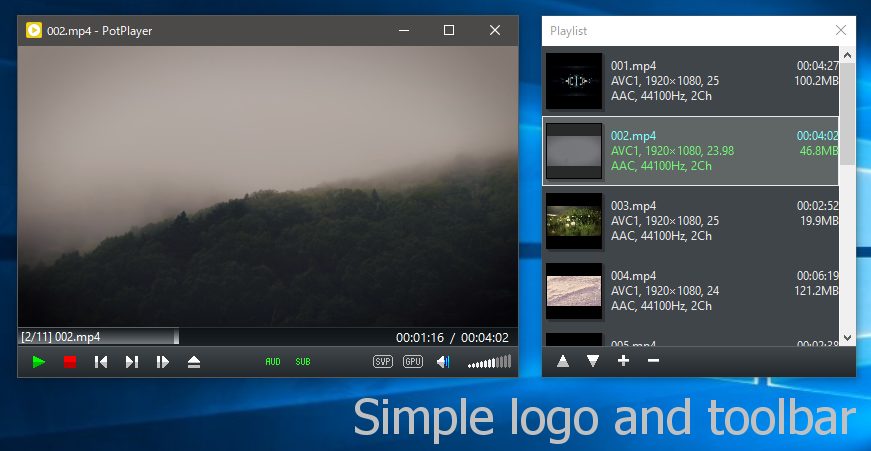This screenshot has width=871, height=451.
Task: Click the [2/11] 002.mp4 track label
Action: point(61,337)
